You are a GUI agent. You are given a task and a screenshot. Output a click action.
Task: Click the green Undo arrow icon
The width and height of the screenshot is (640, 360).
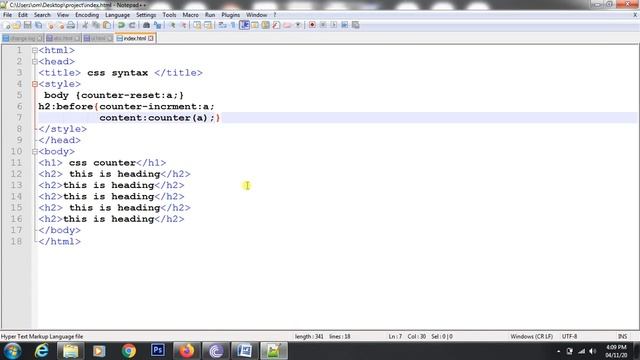tap(121, 25)
